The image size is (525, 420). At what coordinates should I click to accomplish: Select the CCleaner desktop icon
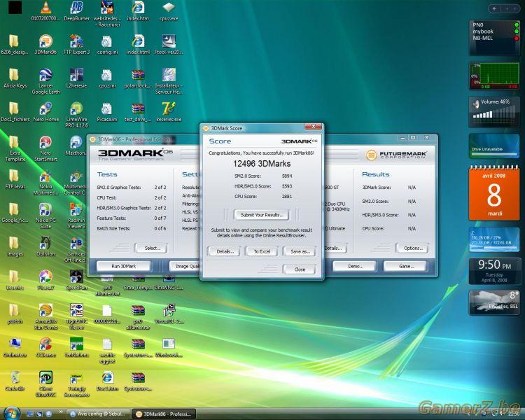click(x=45, y=347)
